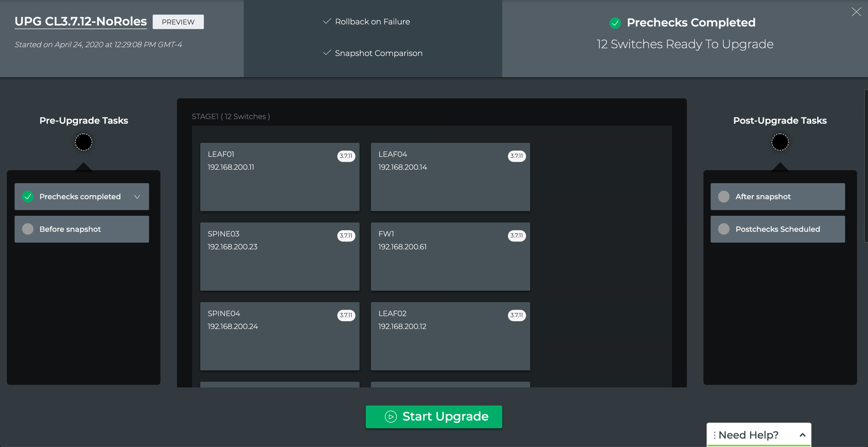
Task: Click the gray status circle for After snapshot
Action: [x=724, y=197]
